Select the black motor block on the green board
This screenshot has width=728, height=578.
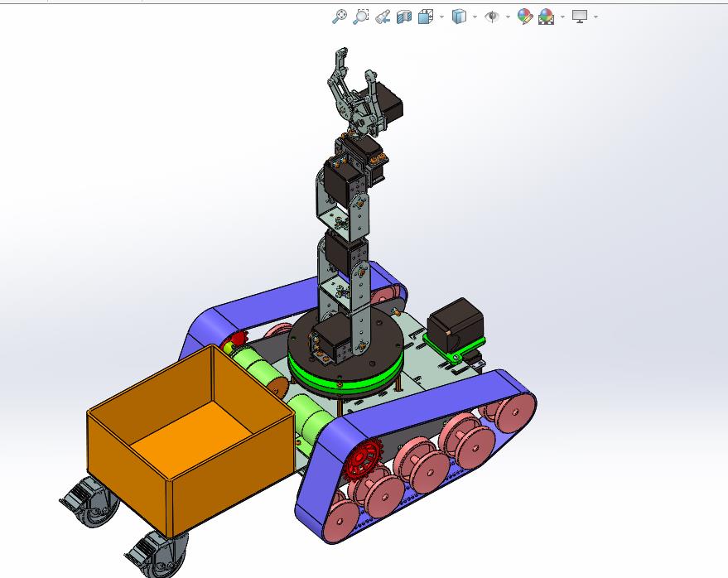point(456,324)
